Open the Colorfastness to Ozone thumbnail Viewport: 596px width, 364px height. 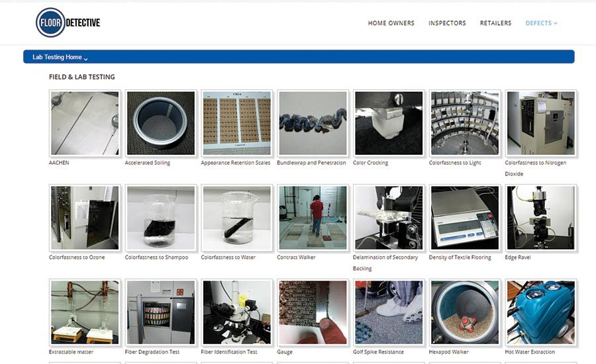[x=85, y=218]
